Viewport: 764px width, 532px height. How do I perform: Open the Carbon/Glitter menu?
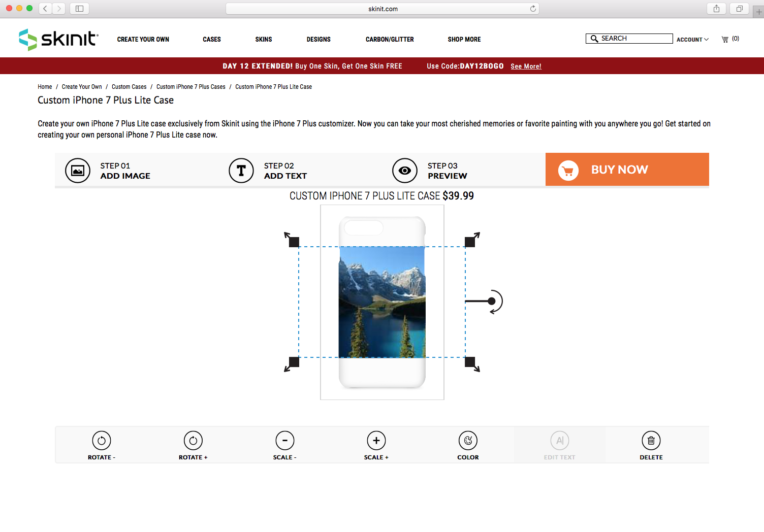pos(390,39)
